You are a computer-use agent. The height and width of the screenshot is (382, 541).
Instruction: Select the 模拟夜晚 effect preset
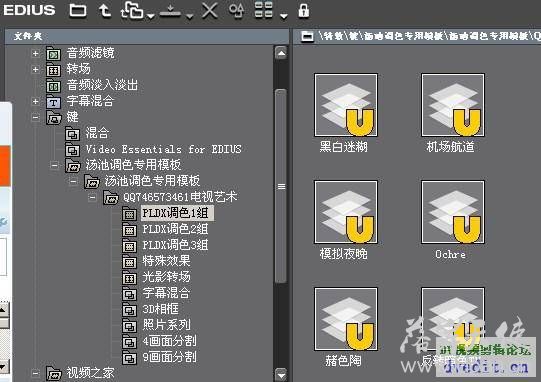346,212
